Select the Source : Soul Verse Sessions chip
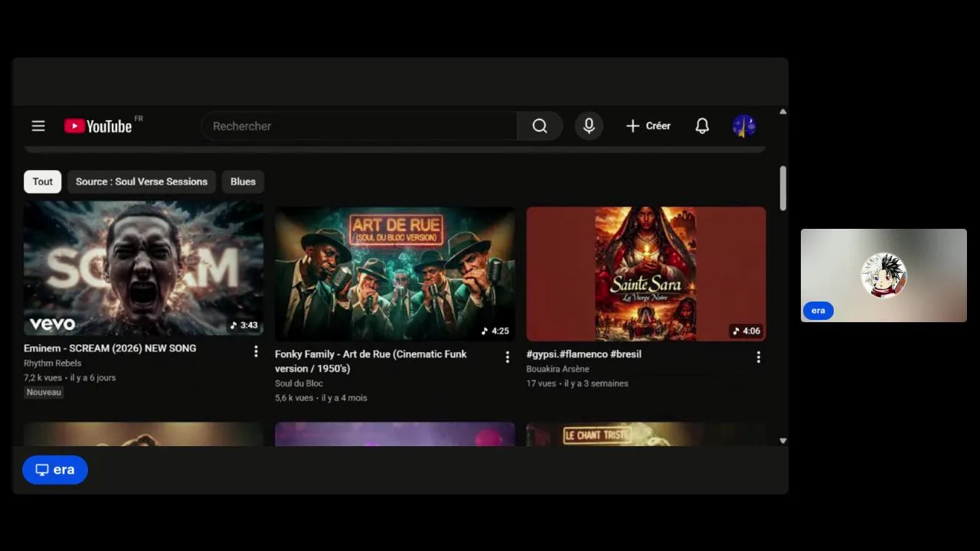This screenshot has height=551, width=980. pos(142,181)
